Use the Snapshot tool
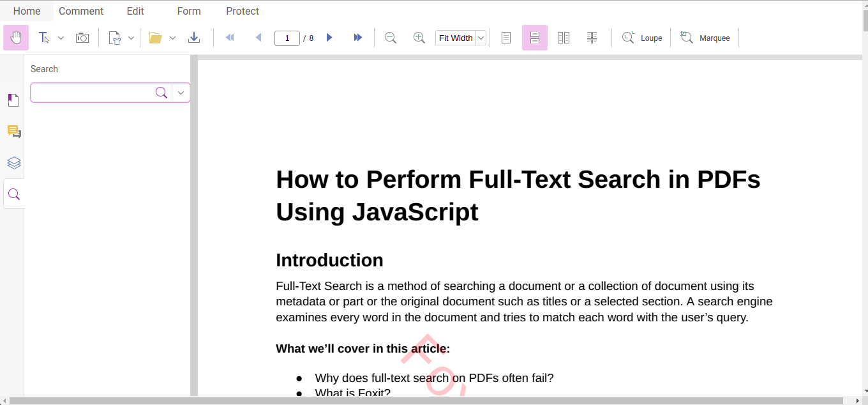Viewport: 868px width, 405px height. click(x=82, y=38)
